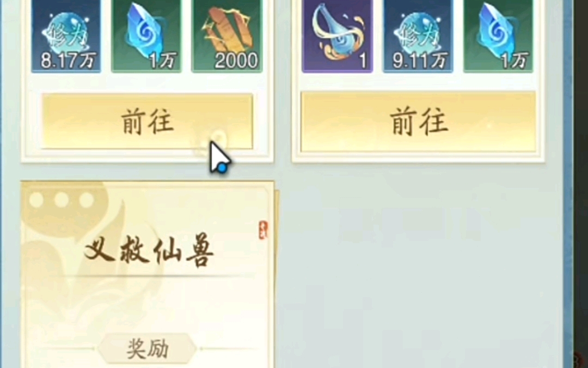Click the 修为 8.17万 reward icon
Viewport: 588px width, 368px height.
click(66, 36)
